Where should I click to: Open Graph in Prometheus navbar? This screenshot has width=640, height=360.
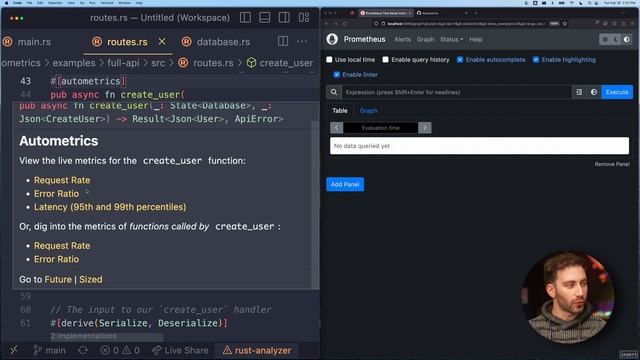(x=425, y=40)
